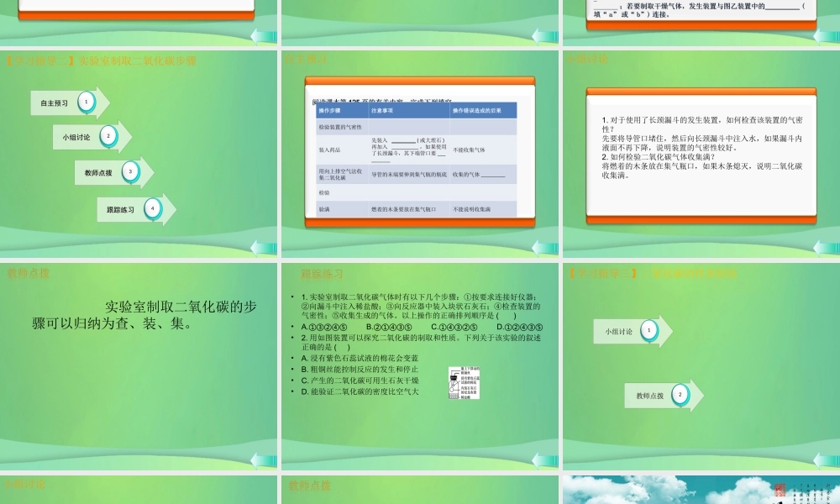Viewport: 840px width, 504px height.
Task: Click 教师点拨 step 2 on the 学习指导三 slide
Action: 664,396
